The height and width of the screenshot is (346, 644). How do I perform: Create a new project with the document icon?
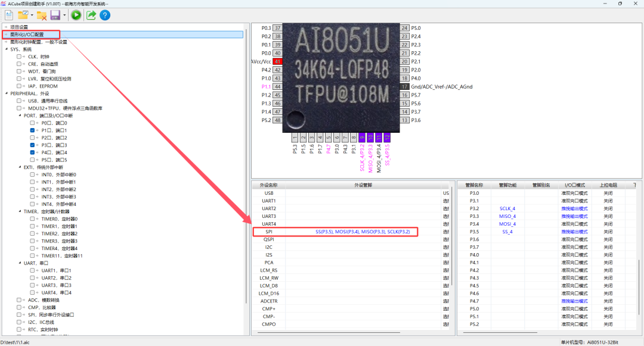(8, 15)
